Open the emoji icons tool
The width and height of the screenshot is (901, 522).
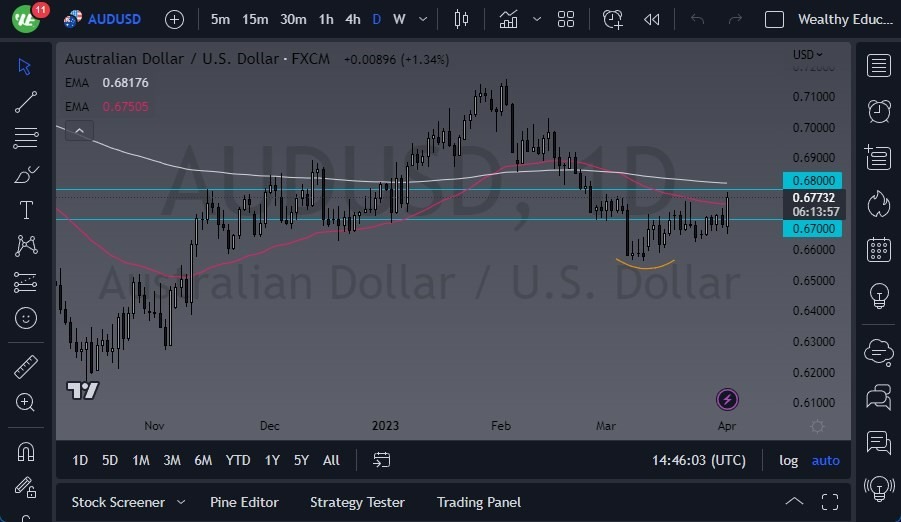[26, 318]
